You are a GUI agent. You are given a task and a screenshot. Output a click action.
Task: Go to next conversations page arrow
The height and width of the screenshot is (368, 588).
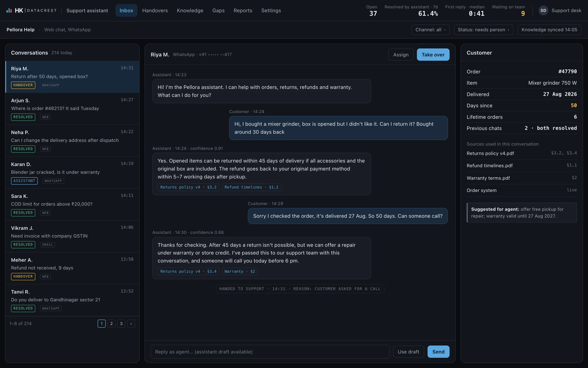pos(131,323)
